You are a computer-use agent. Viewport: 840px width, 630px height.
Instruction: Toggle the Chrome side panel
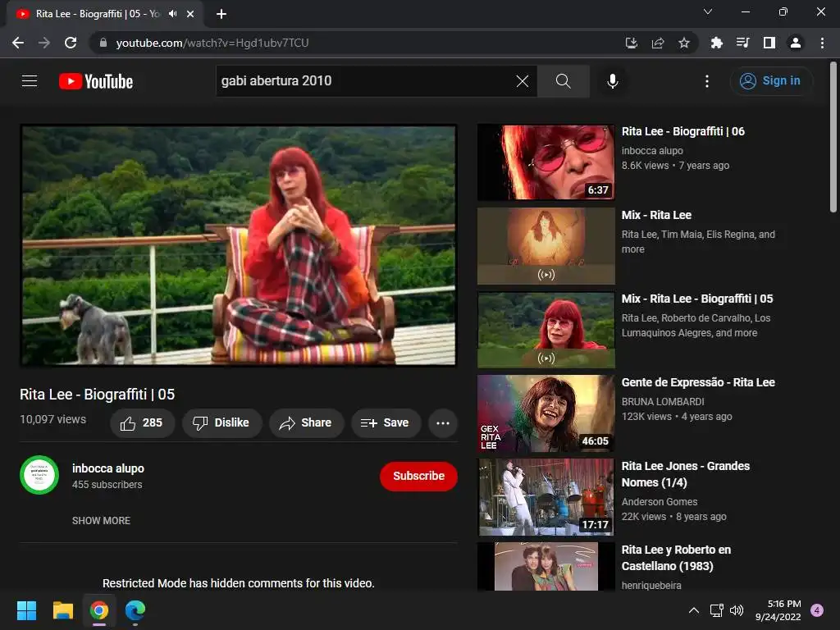pos(769,43)
